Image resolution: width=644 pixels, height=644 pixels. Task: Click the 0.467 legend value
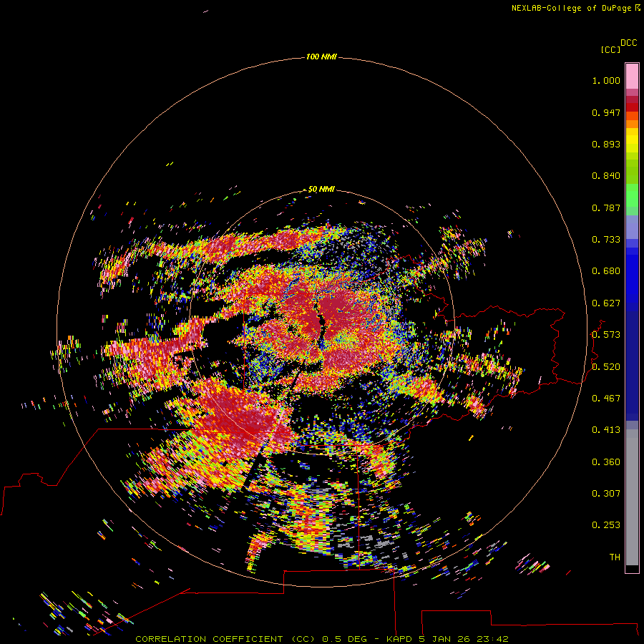coord(606,399)
